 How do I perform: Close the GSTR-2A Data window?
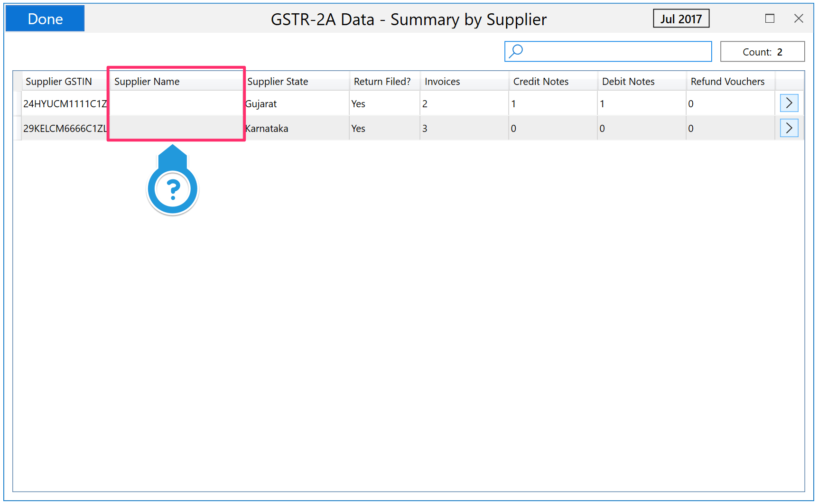tap(799, 19)
